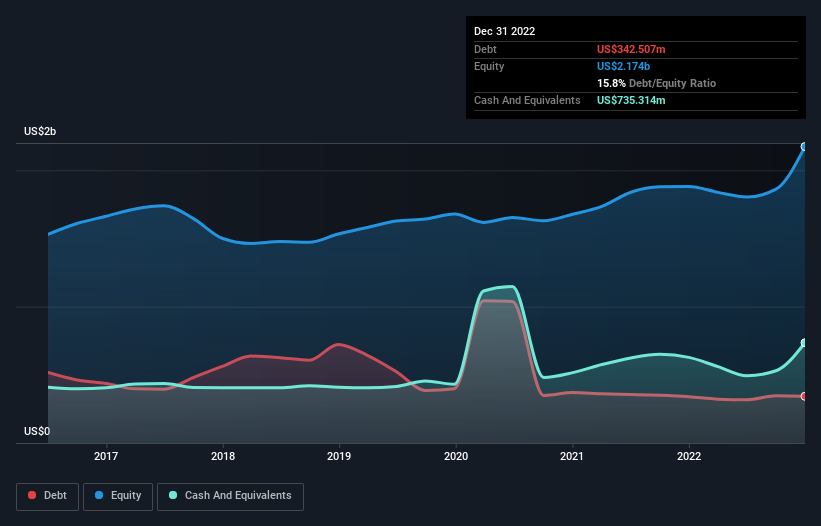Click the 2018 x-axis label
Viewport: 821px width, 526px height.
[223, 456]
